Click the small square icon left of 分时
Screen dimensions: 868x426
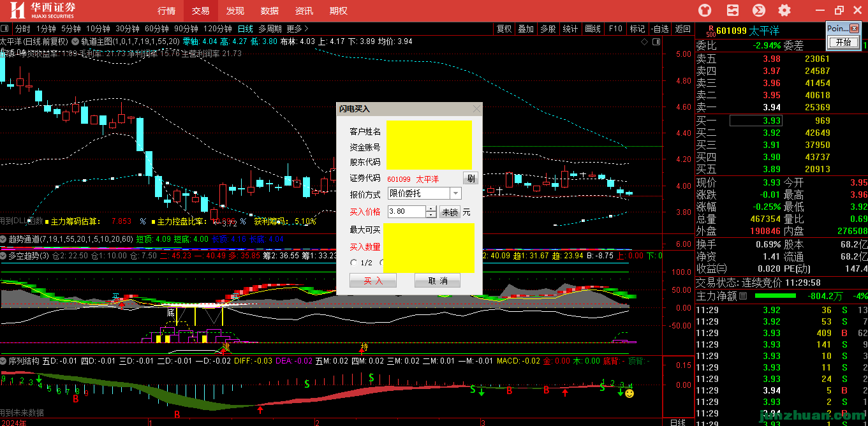point(6,29)
